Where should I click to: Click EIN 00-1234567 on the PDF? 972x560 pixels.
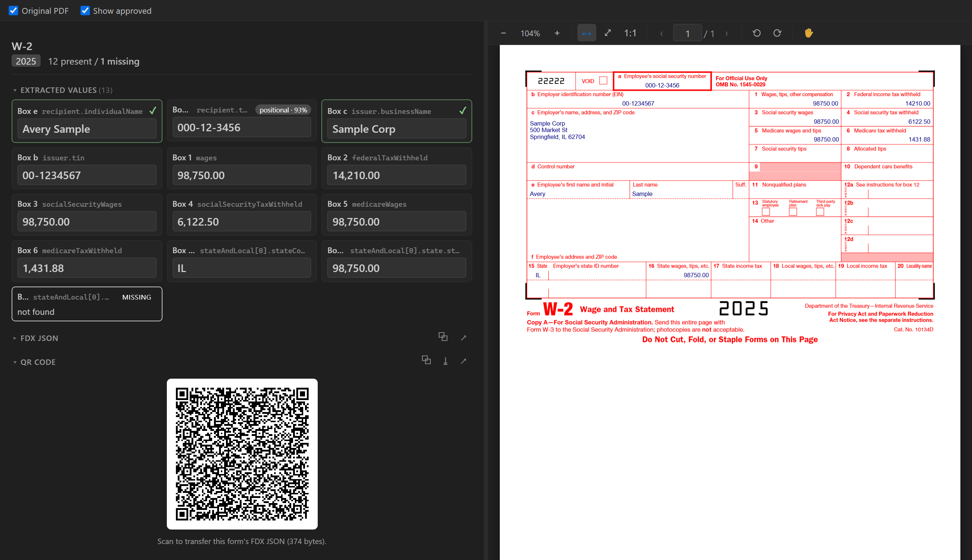[x=638, y=103]
